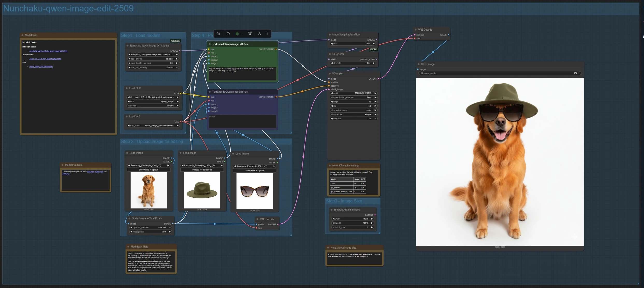This screenshot has height=288, width=644.
Task: Delete the selected node with the trash icon
Action: pos(218,34)
